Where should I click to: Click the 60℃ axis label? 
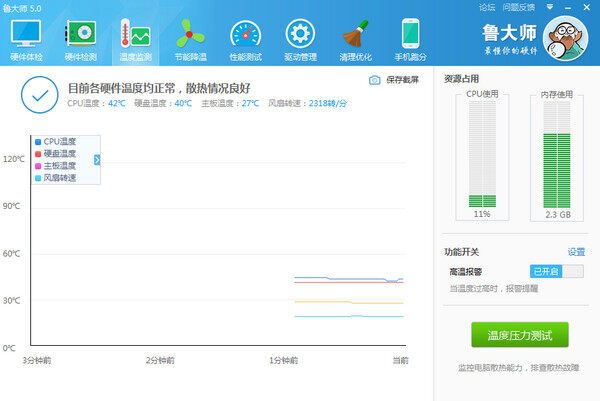(x=11, y=254)
